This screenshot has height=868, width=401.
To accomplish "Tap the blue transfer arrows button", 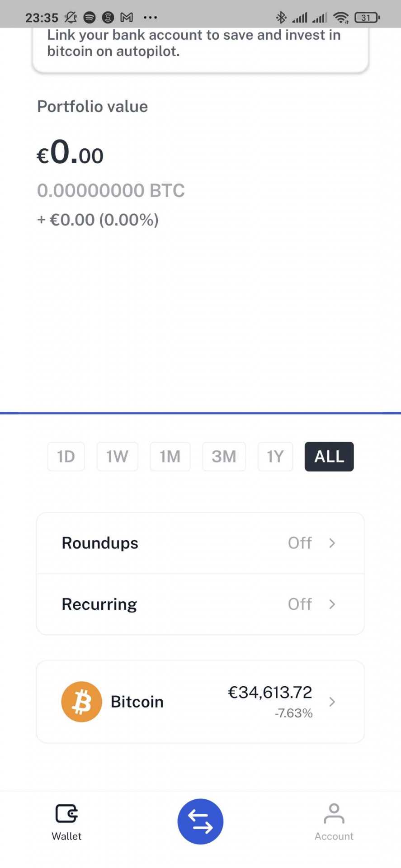I will (200, 821).
